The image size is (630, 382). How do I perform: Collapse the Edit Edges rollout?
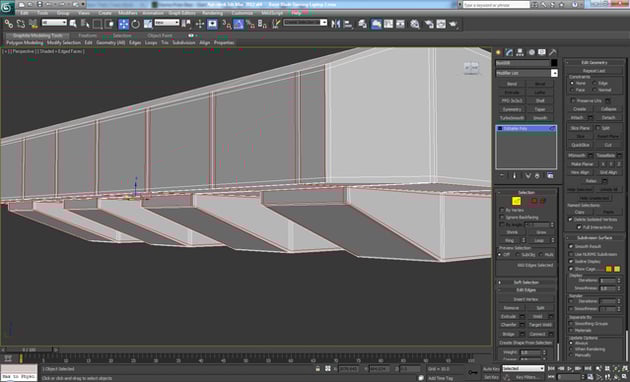[526, 290]
